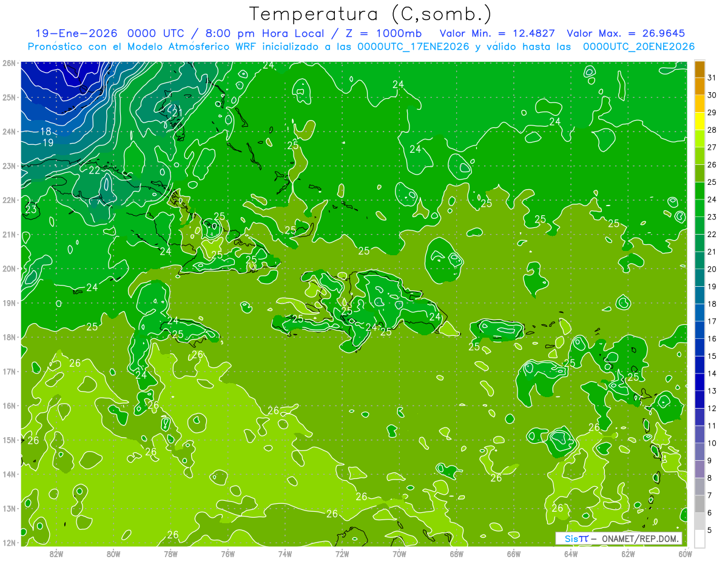Click the longitude axis label "68W"
This screenshot has width=728, height=562.
coord(457,554)
